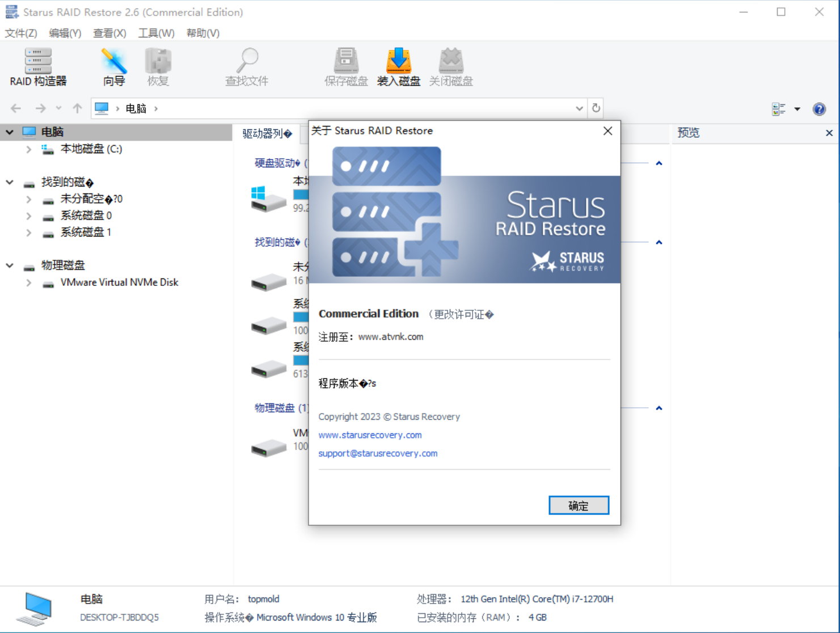Screen dimensions: 840x633
Task: Select 未分配空间 tree item
Action: pyautogui.click(x=91, y=199)
